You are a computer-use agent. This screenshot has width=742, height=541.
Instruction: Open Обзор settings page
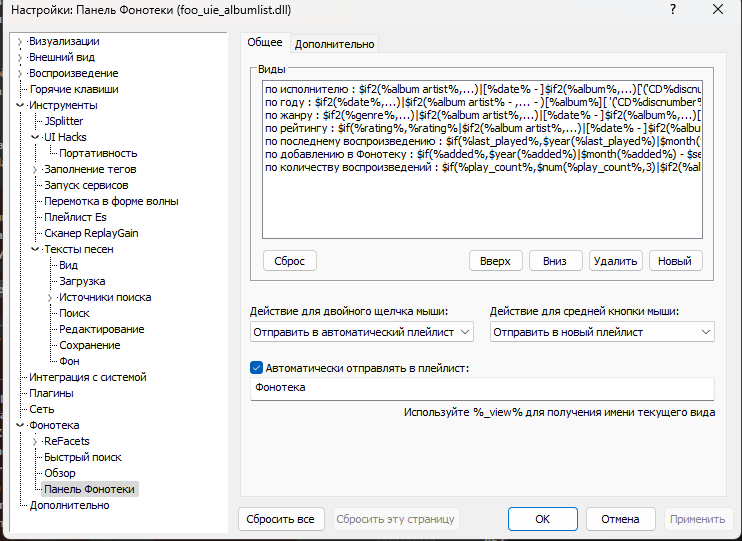(x=60, y=474)
